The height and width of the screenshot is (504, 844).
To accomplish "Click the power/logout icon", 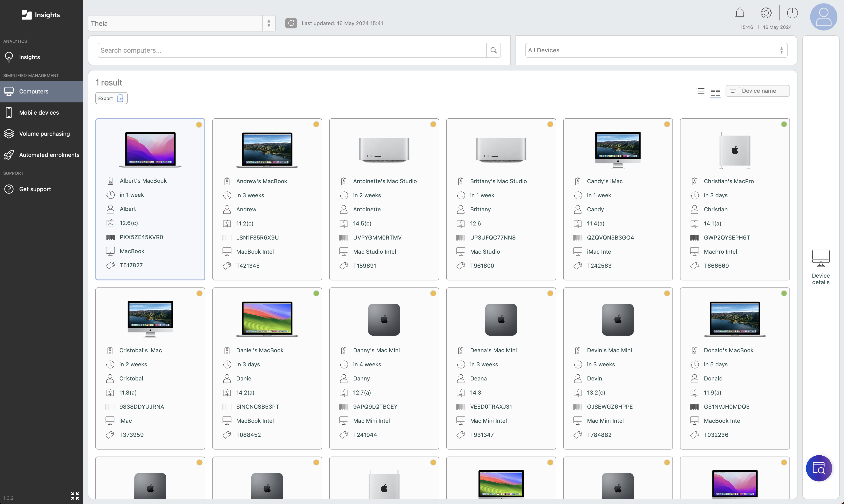I will [x=792, y=13].
